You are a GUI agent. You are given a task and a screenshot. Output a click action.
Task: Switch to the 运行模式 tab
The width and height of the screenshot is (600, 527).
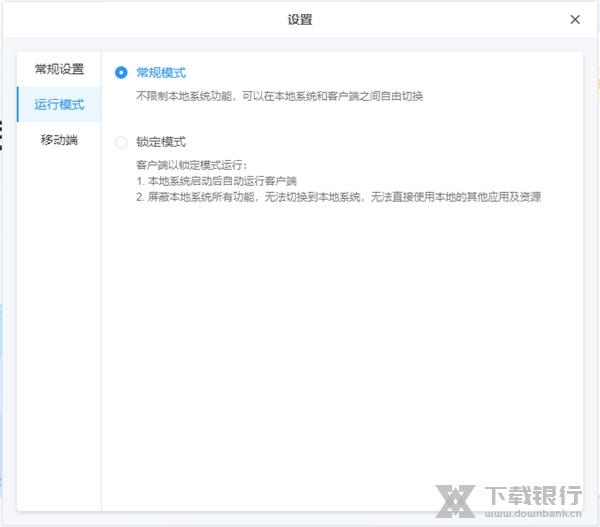point(59,105)
